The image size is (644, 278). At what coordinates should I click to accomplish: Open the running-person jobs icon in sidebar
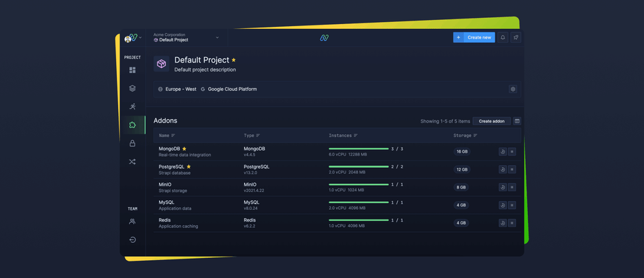pos(132,107)
